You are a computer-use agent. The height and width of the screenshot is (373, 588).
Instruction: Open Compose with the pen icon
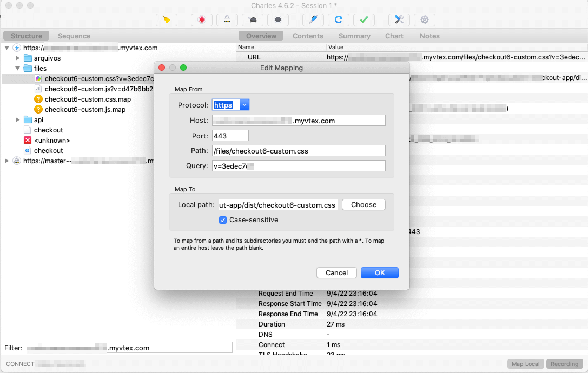click(313, 19)
